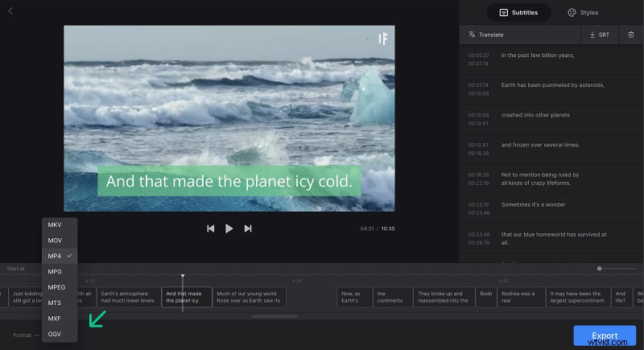Skip to next subtitle

click(x=248, y=229)
